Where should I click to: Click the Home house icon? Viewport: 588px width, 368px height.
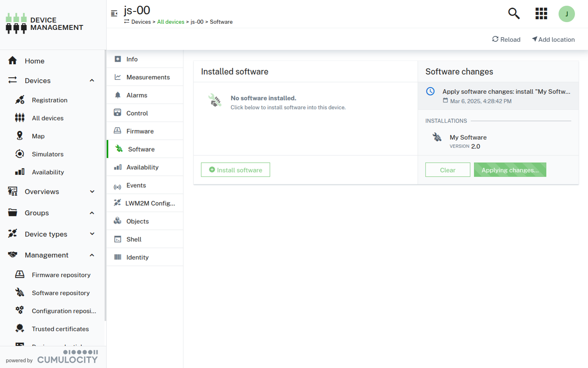point(13,61)
